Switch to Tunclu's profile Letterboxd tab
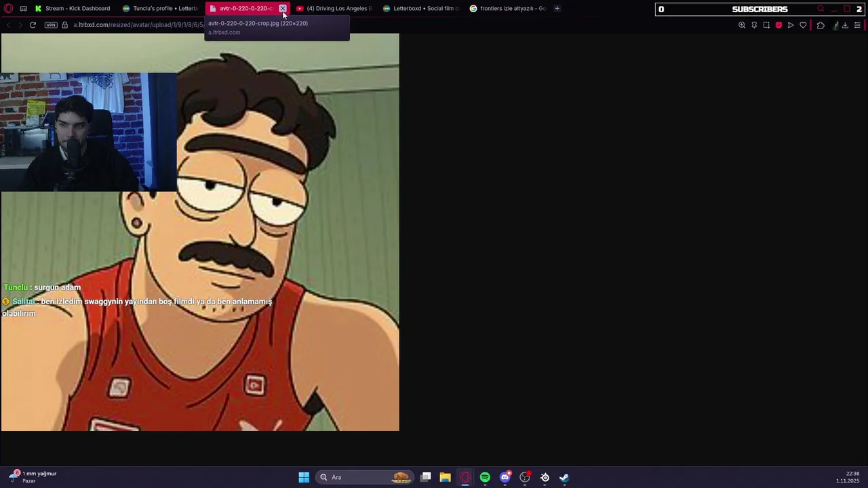The image size is (868, 488). tap(160, 9)
